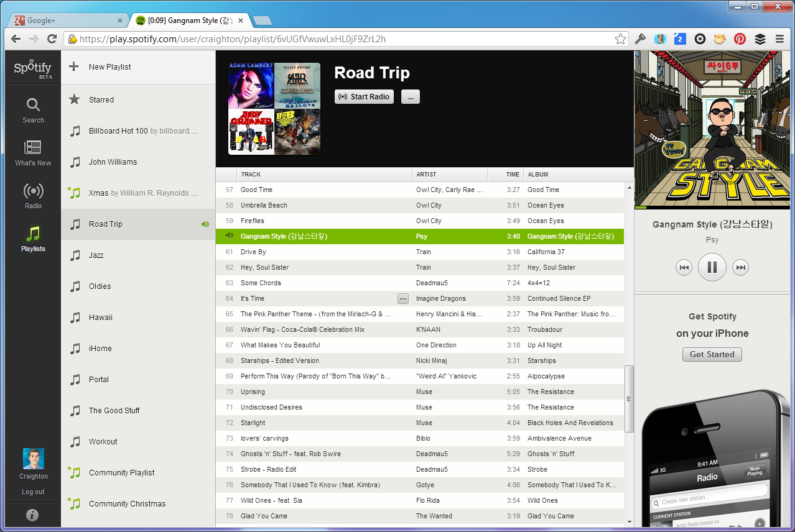Select the track Uprising by Muse
Image resolution: width=795 pixels, height=532 pixels.
[x=253, y=392]
